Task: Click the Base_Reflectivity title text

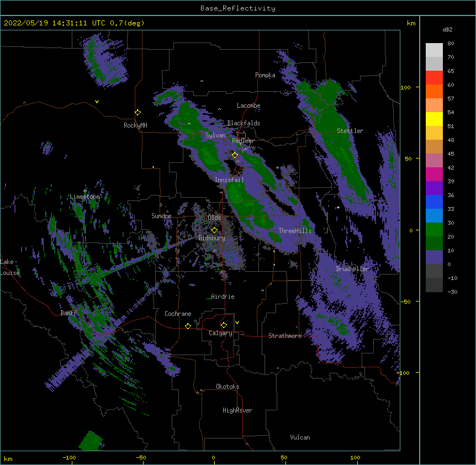Action: [238, 8]
